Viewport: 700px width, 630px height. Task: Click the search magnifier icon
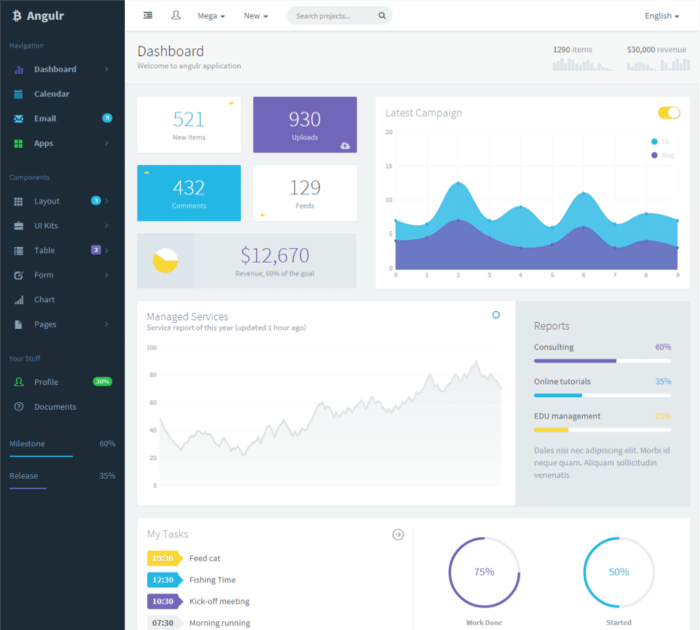pyautogui.click(x=382, y=16)
